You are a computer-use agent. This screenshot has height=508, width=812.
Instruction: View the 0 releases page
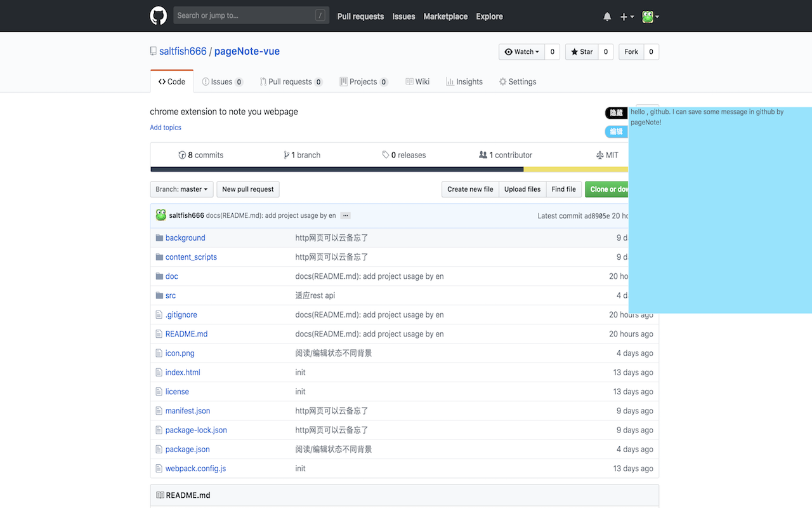(x=404, y=155)
